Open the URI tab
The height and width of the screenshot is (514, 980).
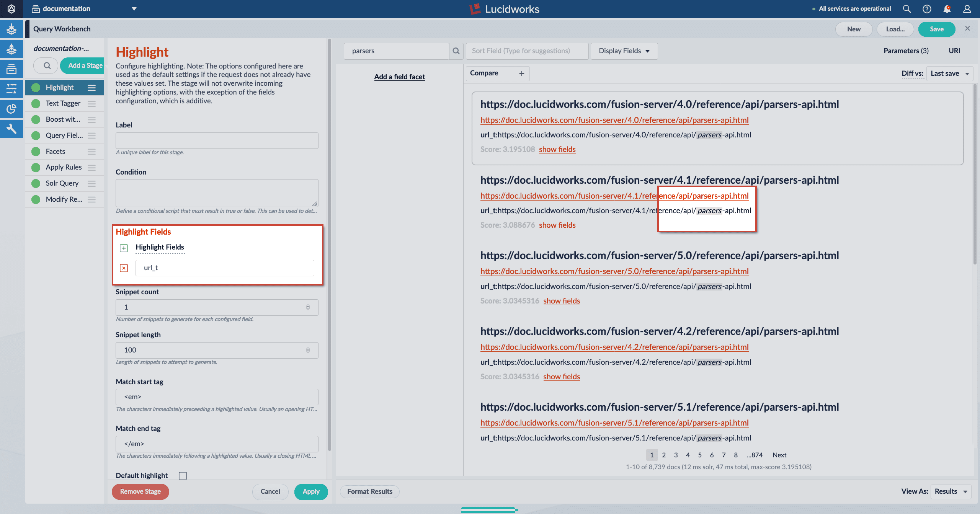click(x=954, y=51)
